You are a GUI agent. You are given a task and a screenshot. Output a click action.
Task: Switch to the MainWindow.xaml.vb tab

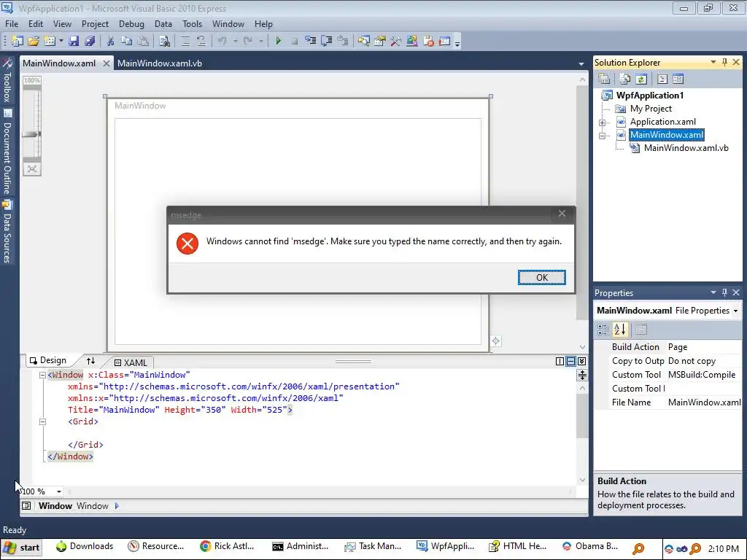pyautogui.click(x=160, y=63)
